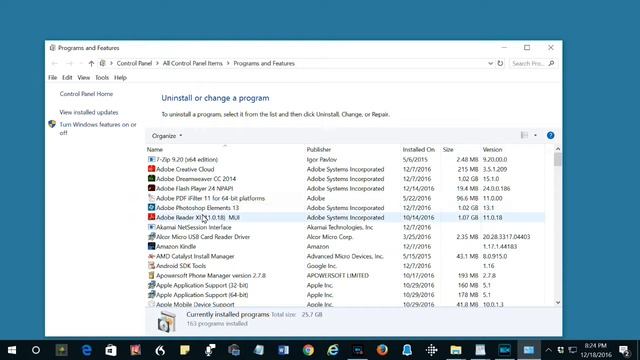Select Adobe PDF iFilter 11 row
This screenshot has height=360, width=640.
pyautogui.click(x=345, y=198)
